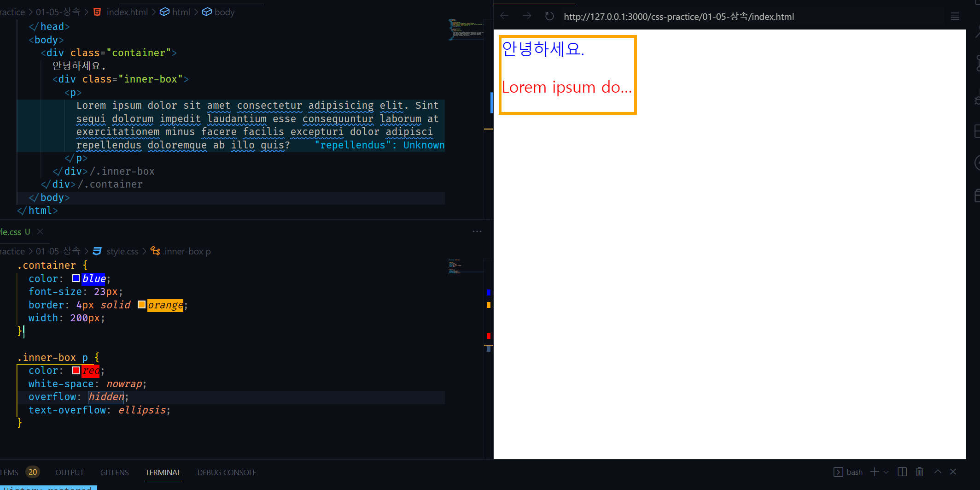Click the CSS rule symbol icon in the breadcrumb
Image resolution: width=980 pixels, height=490 pixels.
155,251
